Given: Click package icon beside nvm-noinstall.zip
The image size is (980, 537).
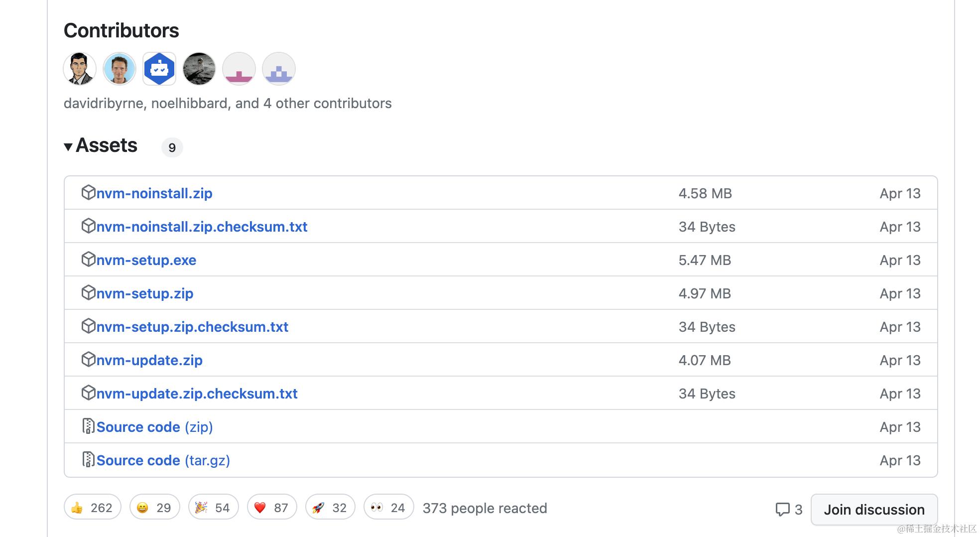Looking at the screenshot, I should coord(88,192).
